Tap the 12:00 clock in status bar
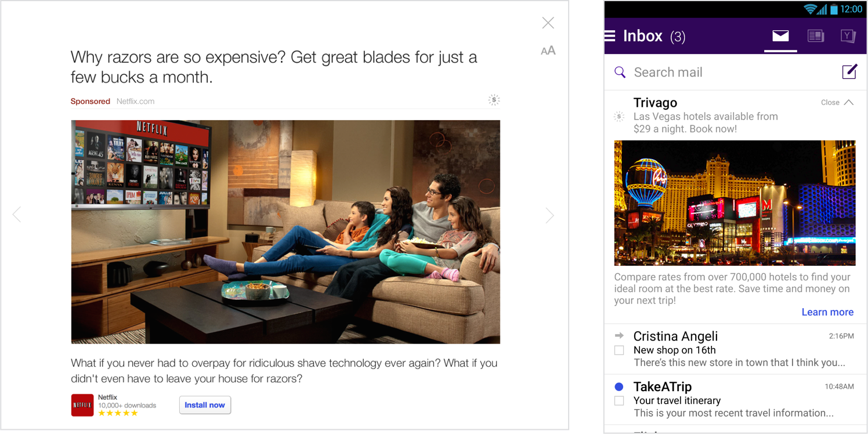 click(851, 9)
